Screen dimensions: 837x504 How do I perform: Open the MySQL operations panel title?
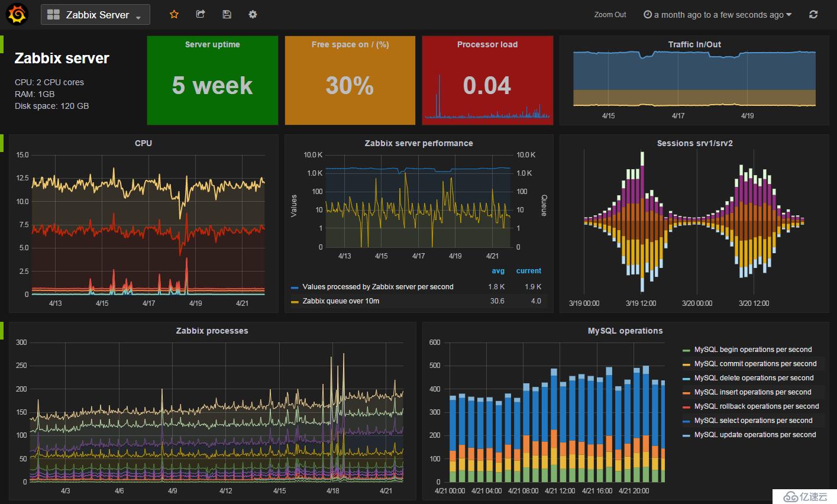(625, 331)
